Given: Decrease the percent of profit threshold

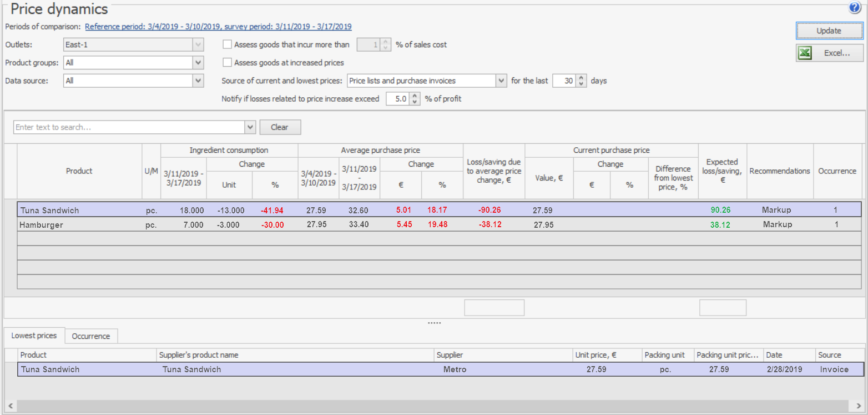Looking at the screenshot, I should coord(415,102).
